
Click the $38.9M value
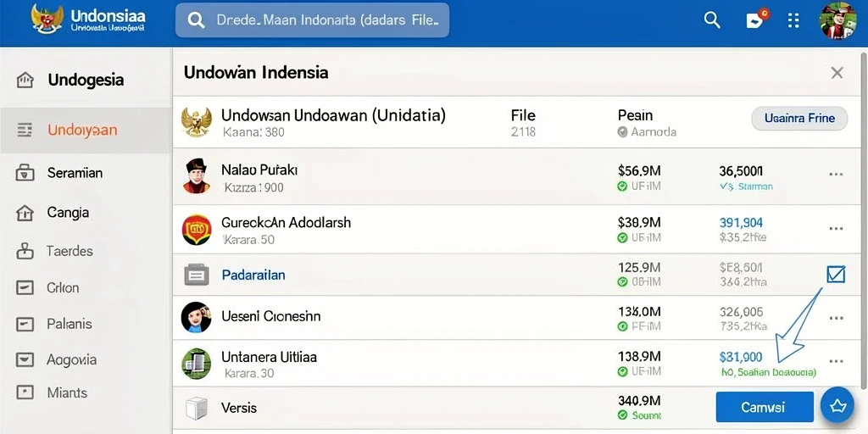639,223
